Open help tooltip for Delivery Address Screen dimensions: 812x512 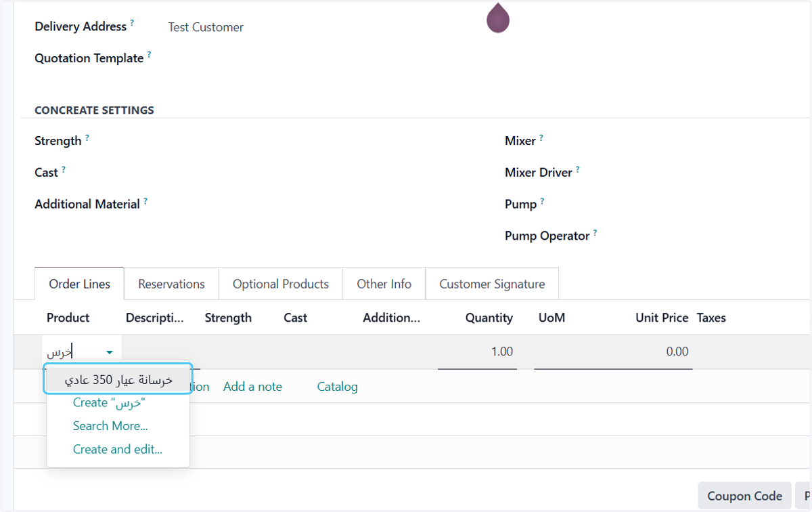click(x=132, y=22)
